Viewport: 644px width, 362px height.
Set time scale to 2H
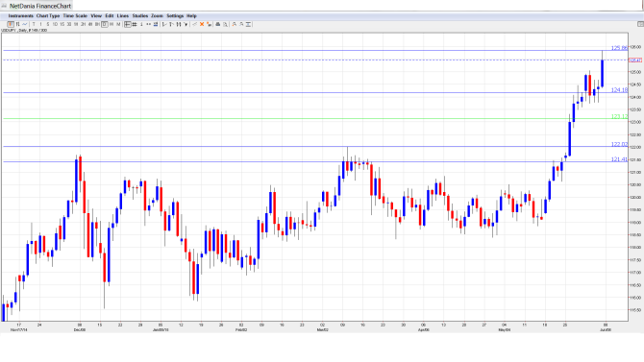83,25
